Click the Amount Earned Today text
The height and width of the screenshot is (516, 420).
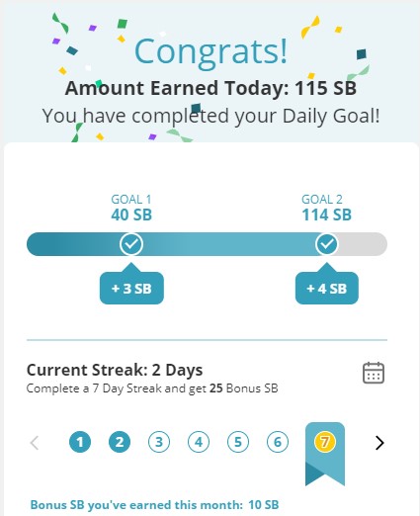[210, 88]
